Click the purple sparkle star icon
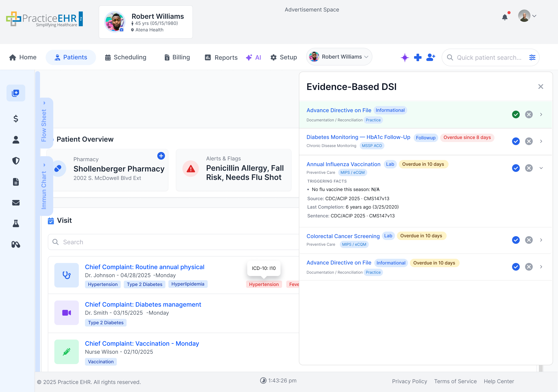The width and height of the screenshot is (558, 392). coord(405,57)
